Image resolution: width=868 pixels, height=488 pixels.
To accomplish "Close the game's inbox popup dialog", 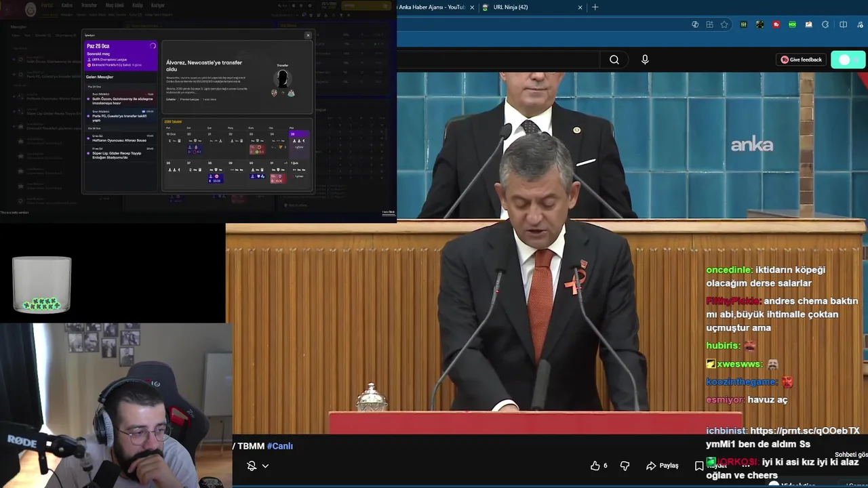I will tap(308, 35).
